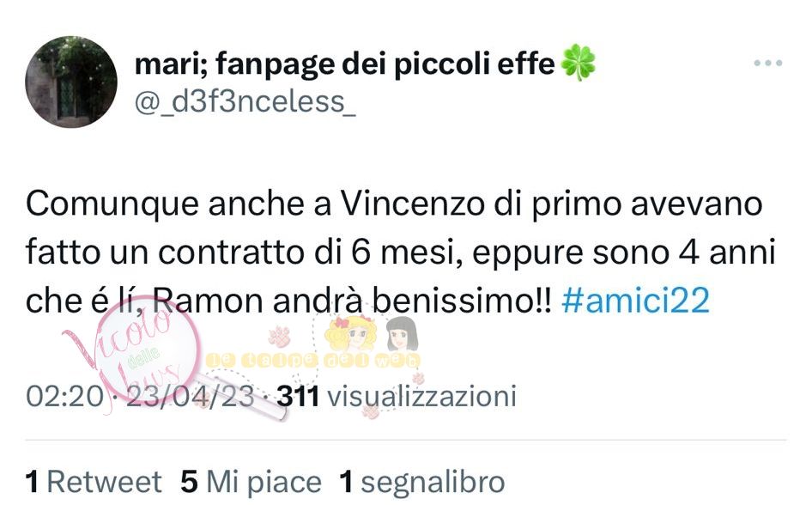
Task: Click the word 'Ramon' in the tweet
Action: [208, 301]
